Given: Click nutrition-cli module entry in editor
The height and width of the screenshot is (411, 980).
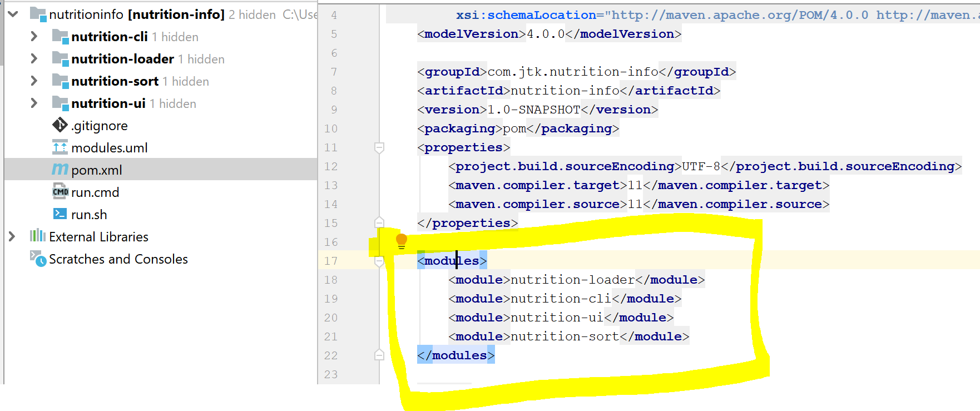Looking at the screenshot, I should click(x=565, y=298).
